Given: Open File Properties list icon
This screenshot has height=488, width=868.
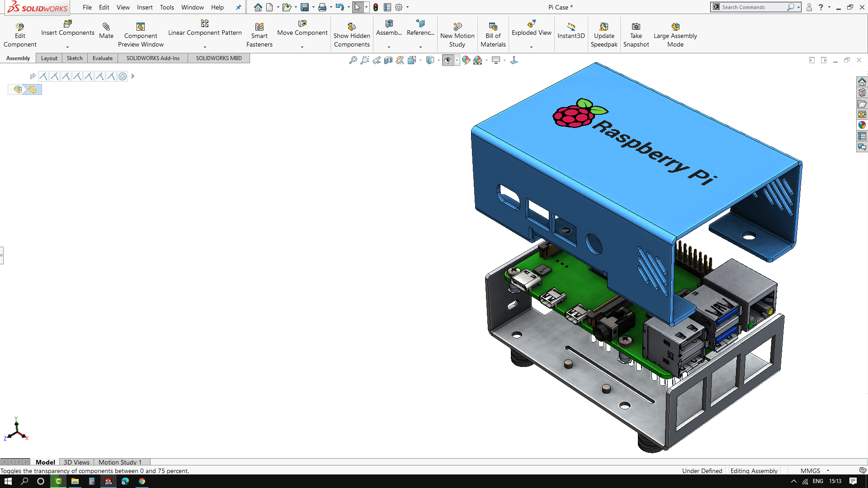Looking at the screenshot, I should click(387, 7).
